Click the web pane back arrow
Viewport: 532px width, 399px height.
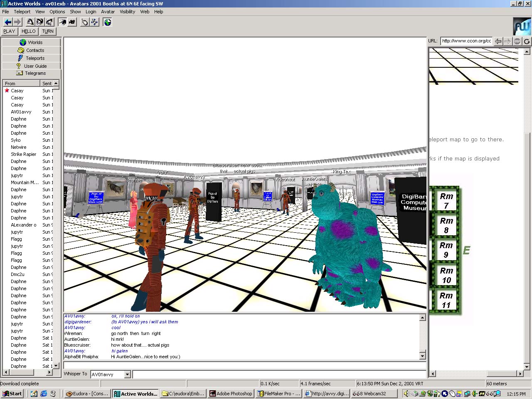(498, 41)
